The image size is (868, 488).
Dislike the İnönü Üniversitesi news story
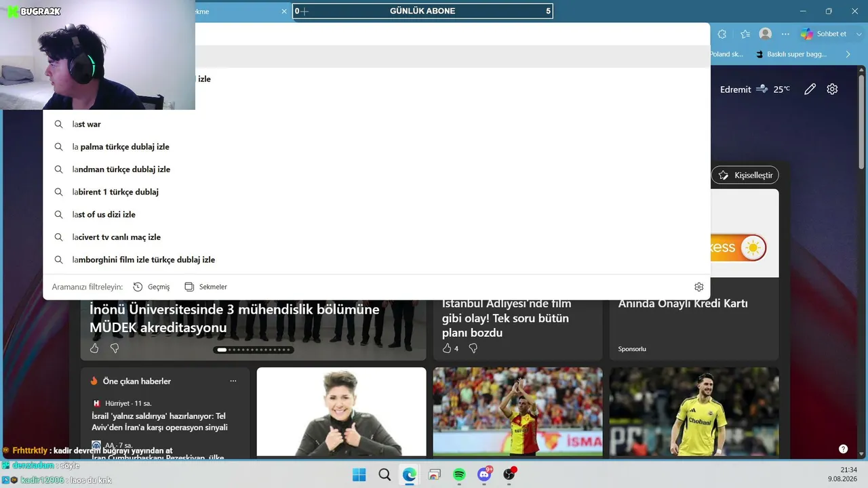(x=115, y=348)
